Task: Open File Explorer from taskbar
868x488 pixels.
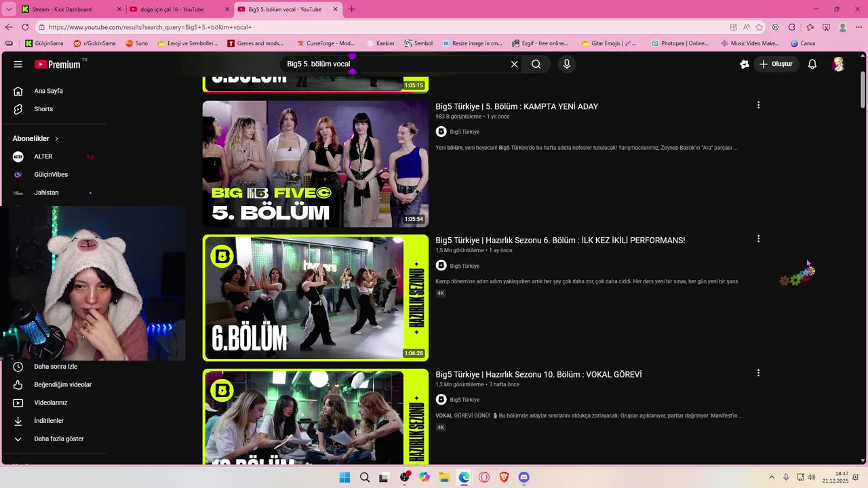Action: (444, 477)
